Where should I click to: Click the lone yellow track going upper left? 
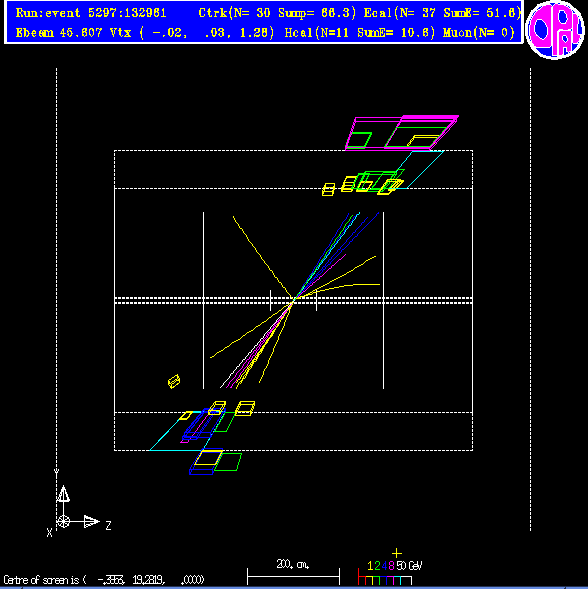coord(262,257)
